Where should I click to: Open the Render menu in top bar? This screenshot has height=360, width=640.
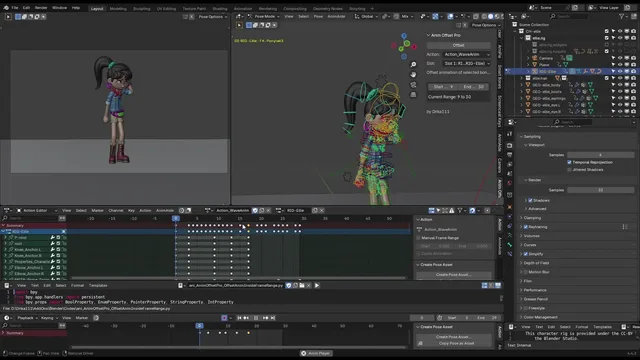pyautogui.click(x=41, y=8)
